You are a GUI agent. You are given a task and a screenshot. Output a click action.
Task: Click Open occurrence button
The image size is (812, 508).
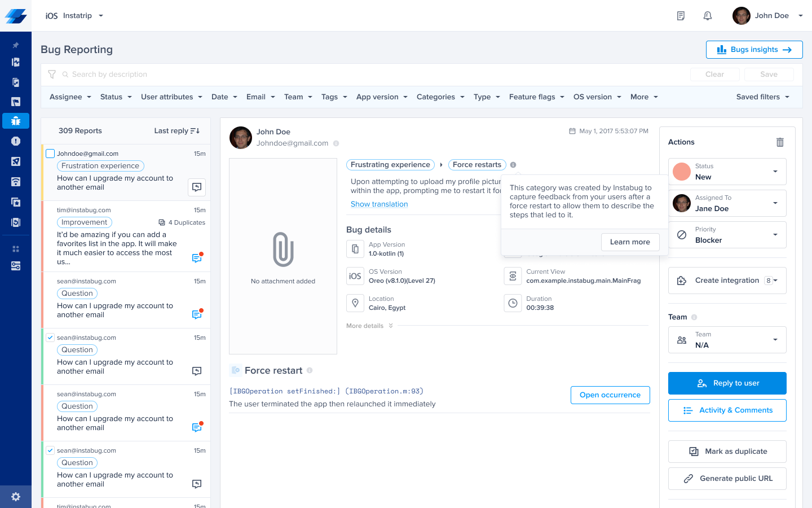tap(610, 395)
